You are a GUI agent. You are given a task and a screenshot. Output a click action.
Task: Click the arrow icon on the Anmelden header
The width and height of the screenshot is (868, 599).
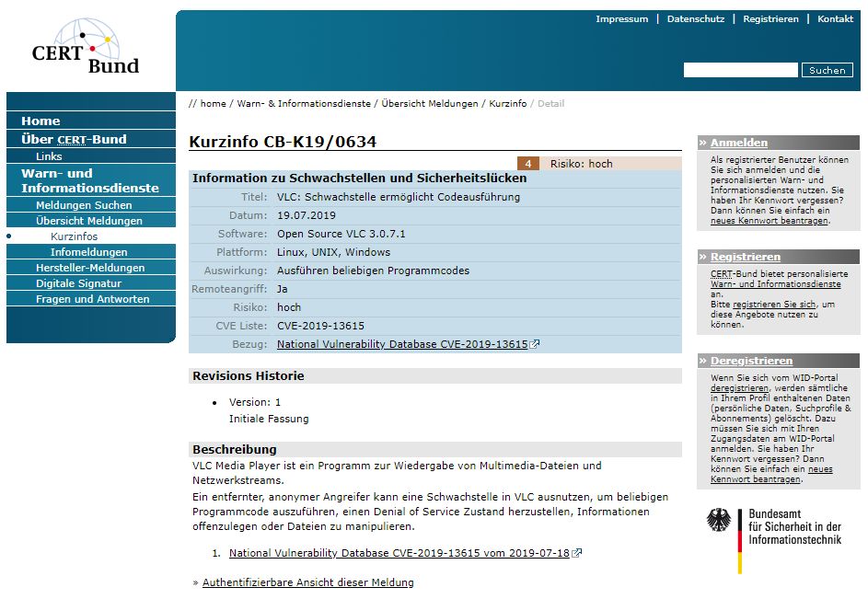(702, 143)
